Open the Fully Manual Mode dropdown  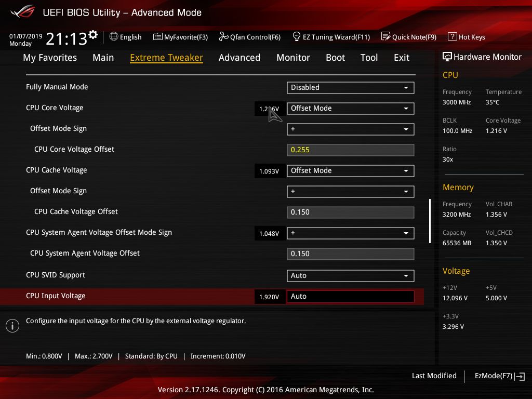point(351,87)
